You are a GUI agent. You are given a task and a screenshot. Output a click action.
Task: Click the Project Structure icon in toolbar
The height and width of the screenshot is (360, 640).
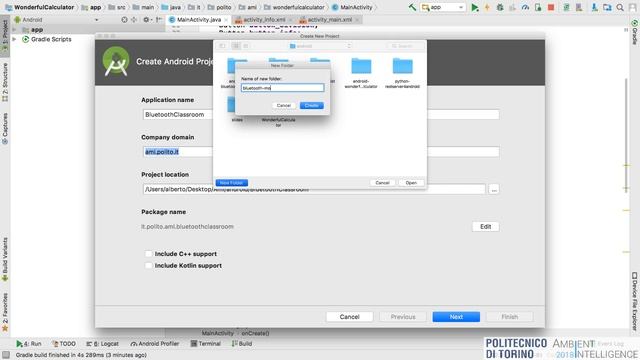tap(607, 7)
